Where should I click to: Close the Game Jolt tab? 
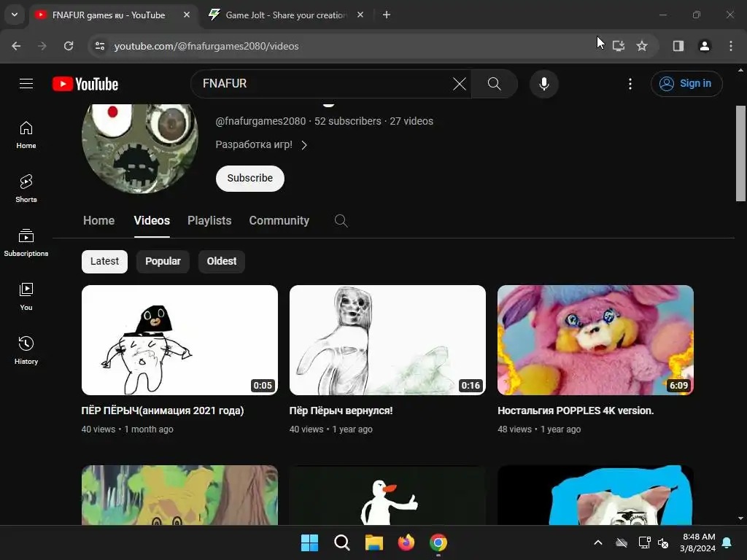point(360,15)
